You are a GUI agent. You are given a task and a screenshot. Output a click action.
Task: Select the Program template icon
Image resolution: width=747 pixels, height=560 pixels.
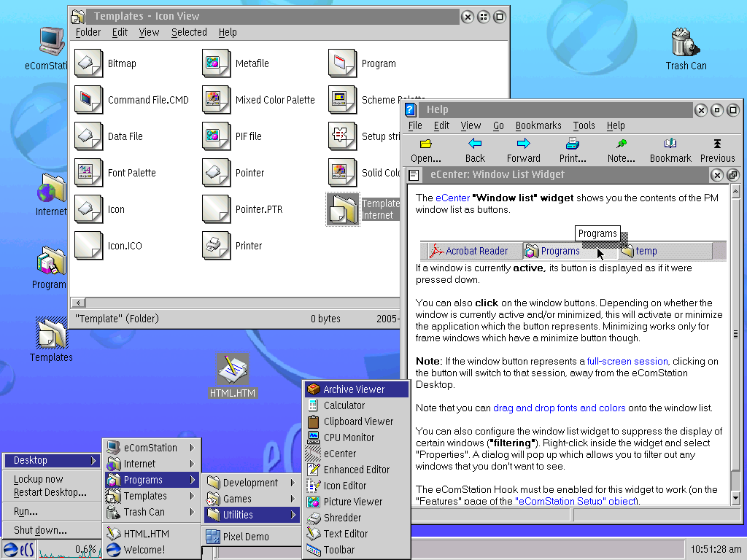coord(342,63)
